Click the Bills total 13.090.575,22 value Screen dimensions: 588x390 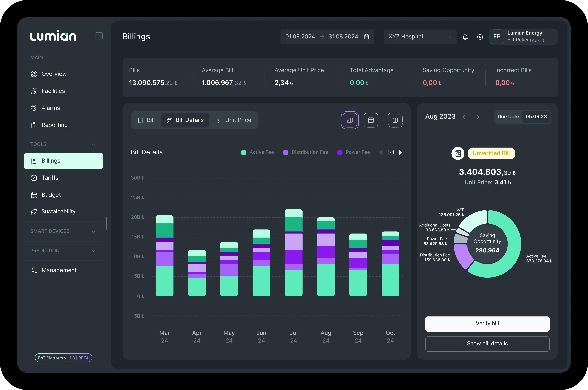pyautogui.click(x=153, y=83)
